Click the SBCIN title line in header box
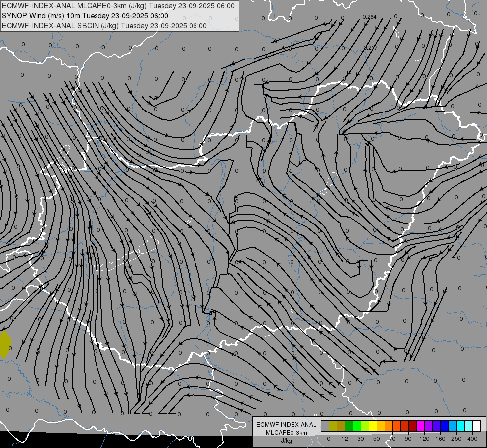Screen dimensions: 487x448 pos(104,26)
